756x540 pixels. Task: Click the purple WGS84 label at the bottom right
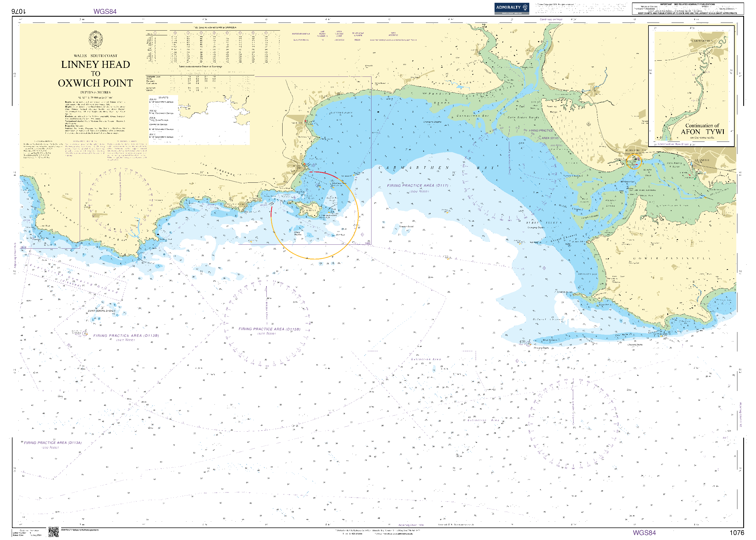644,533
